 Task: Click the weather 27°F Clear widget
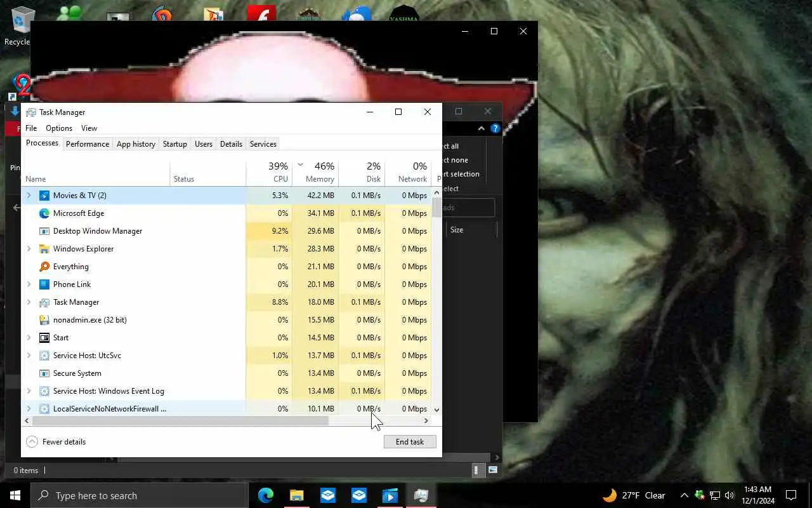point(633,495)
